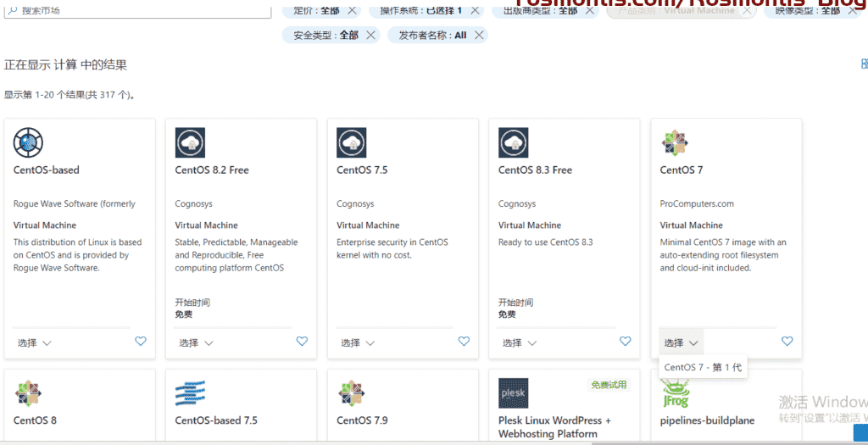This screenshot has width=868, height=445.
Task: Open the CentOS 7.9 title
Action: (x=362, y=420)
